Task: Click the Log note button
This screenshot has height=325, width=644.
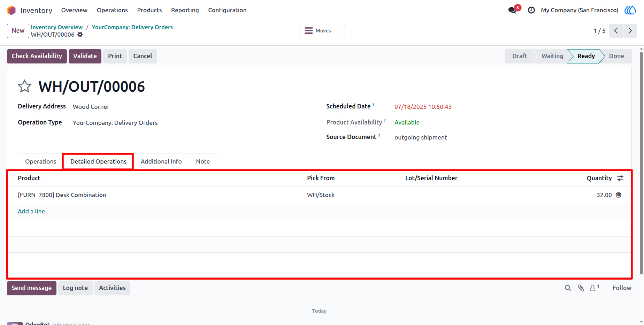Action: [x=75, y=288]
